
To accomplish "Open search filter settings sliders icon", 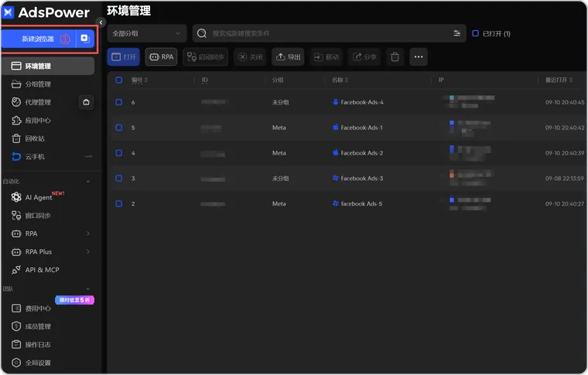I will pyautogui.click(x=456, y=33).
